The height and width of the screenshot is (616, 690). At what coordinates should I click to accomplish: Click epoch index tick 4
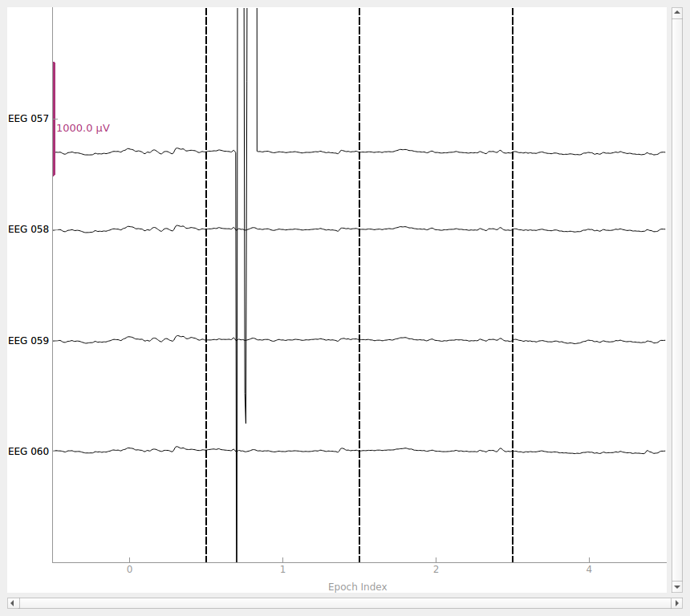[x=589, y=569]
